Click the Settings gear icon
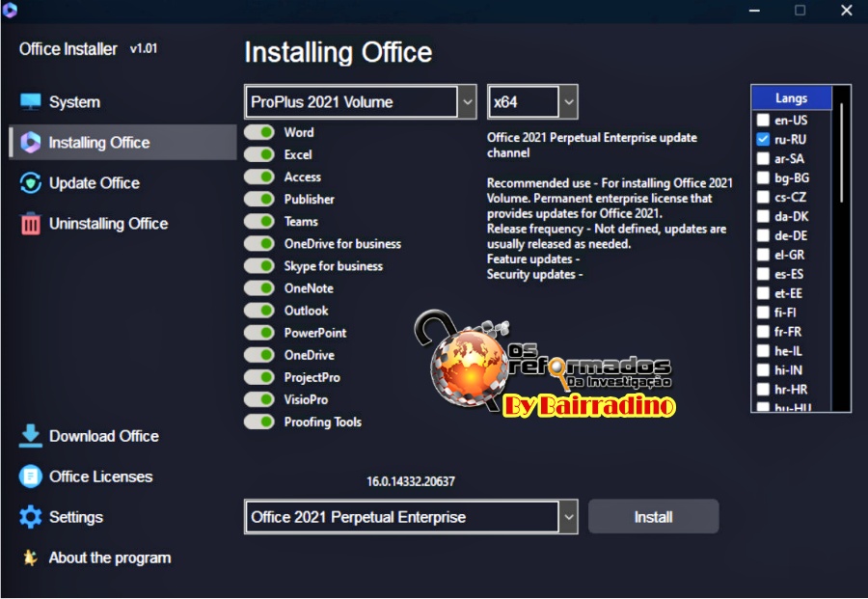Viewport: 868px width, 599px height. point(31,517)
